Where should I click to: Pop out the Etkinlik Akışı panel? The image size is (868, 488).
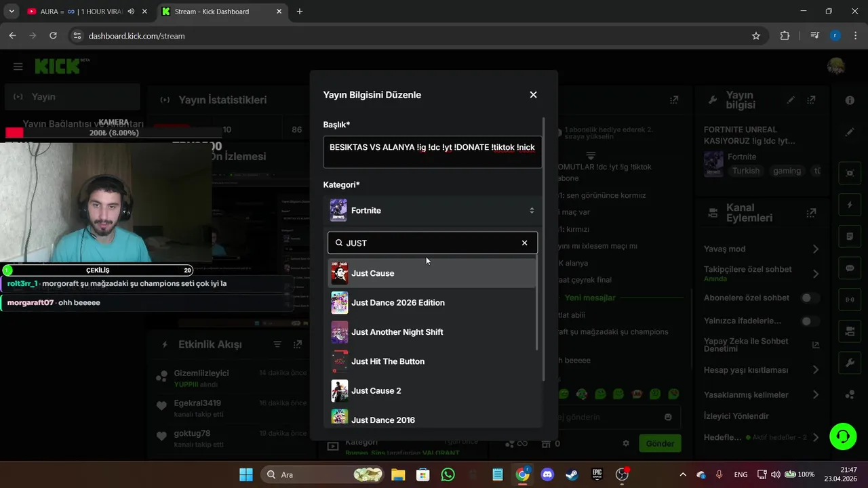click(298, 344)
